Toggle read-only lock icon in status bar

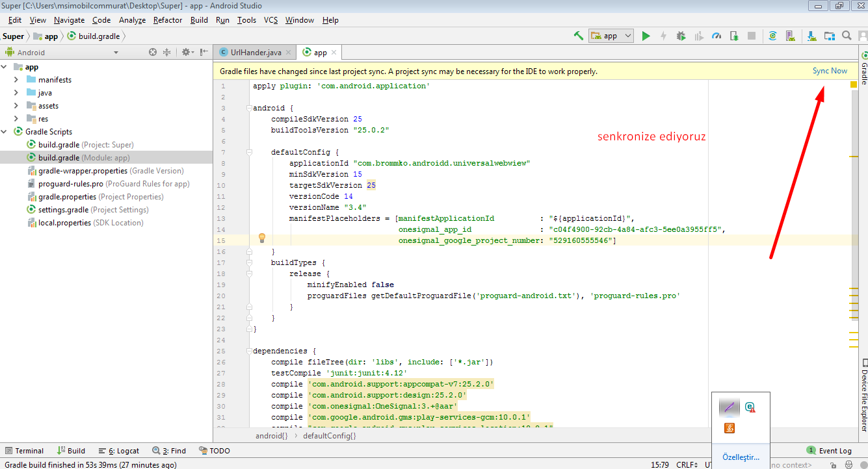coord(832,464)
